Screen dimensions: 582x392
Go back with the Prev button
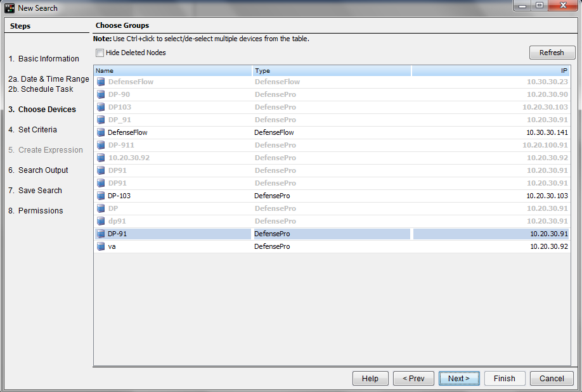click(413, 379)
